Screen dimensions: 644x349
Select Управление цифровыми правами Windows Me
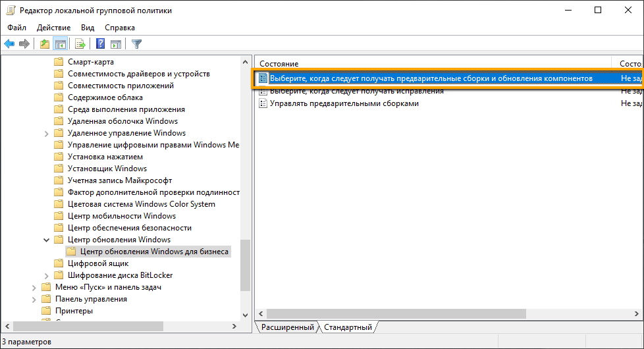(x=153, y=144)
